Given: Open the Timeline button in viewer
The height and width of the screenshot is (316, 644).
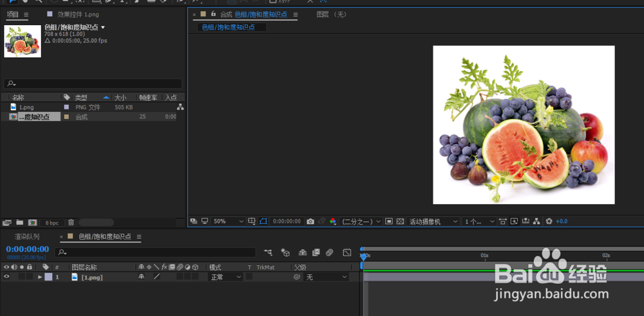Looking at the screenshot, I should pyautogui.click(x=526, y=221).
